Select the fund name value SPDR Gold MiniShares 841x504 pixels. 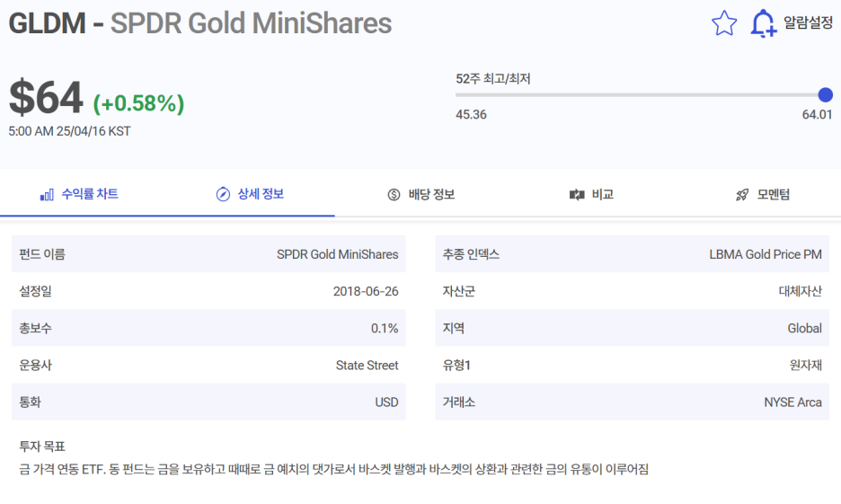click(x=337, y=254)
